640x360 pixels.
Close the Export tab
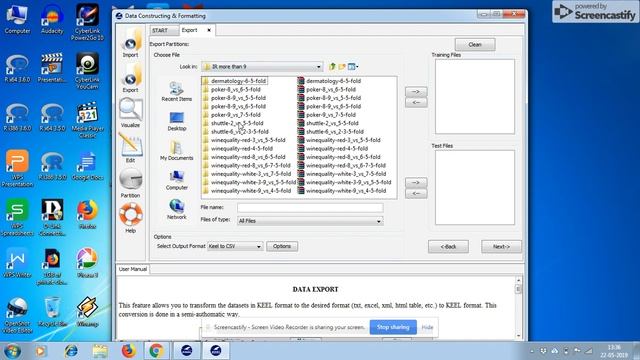209,30
